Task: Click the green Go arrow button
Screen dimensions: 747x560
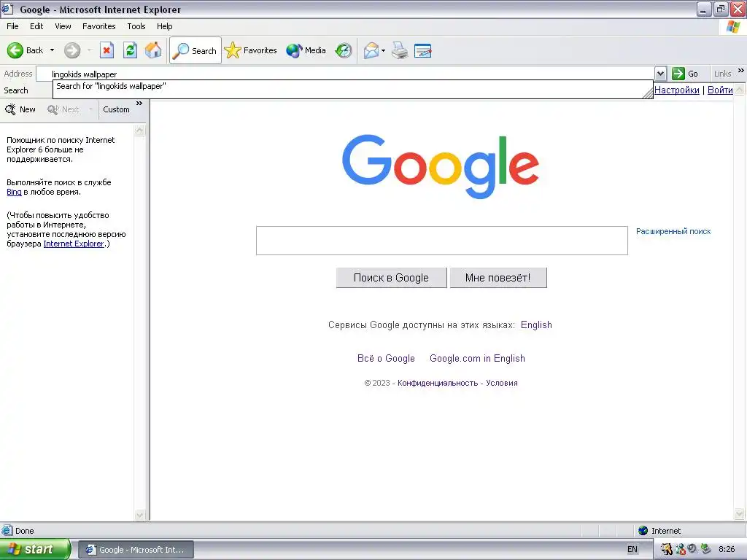Action: tap(685, 74)
